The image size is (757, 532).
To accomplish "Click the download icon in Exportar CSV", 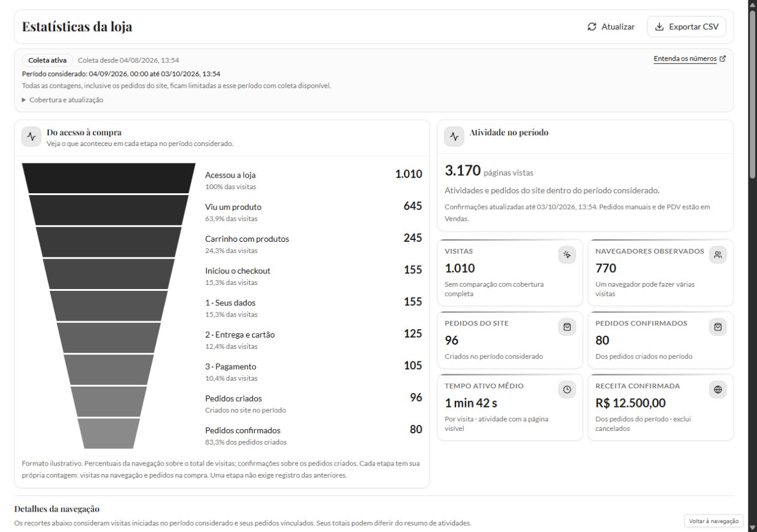I will [x=659, y=27].
